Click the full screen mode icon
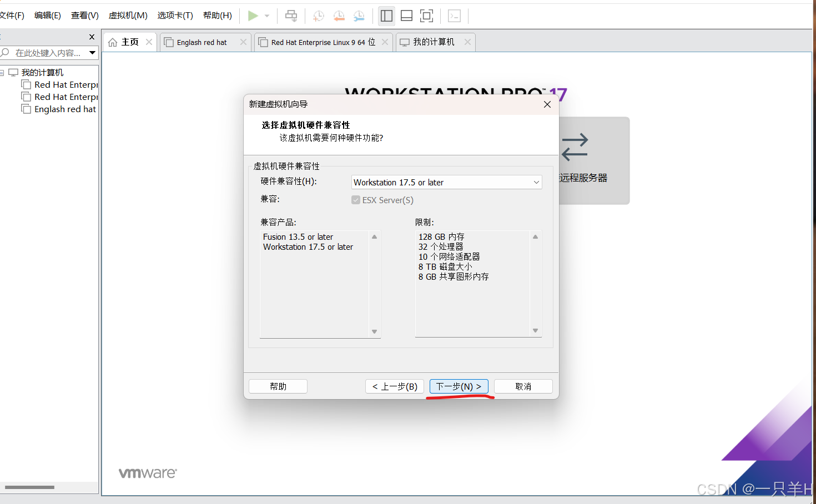The width and height of the screenshot is (816, 504). coord(426,16)
